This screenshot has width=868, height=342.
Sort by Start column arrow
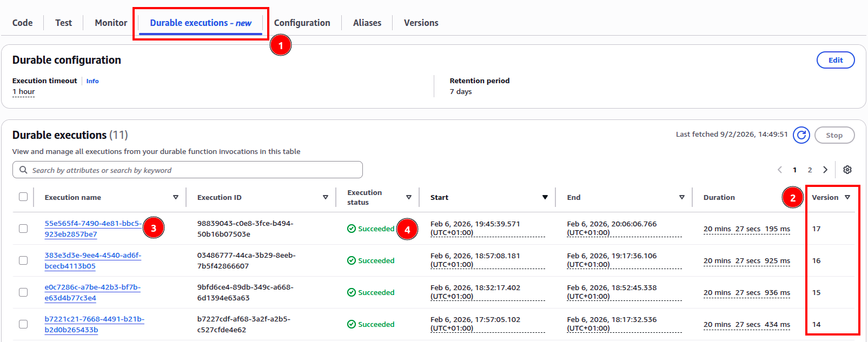(x=545, y=197)
